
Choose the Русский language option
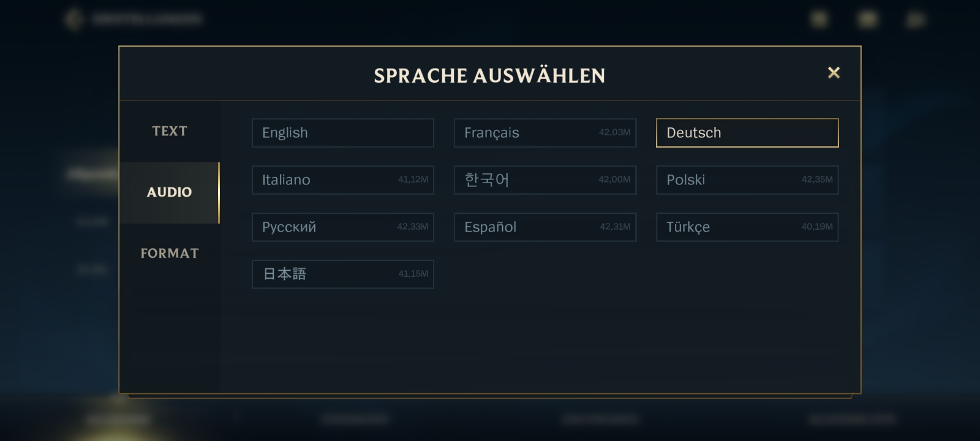(342, 227)
